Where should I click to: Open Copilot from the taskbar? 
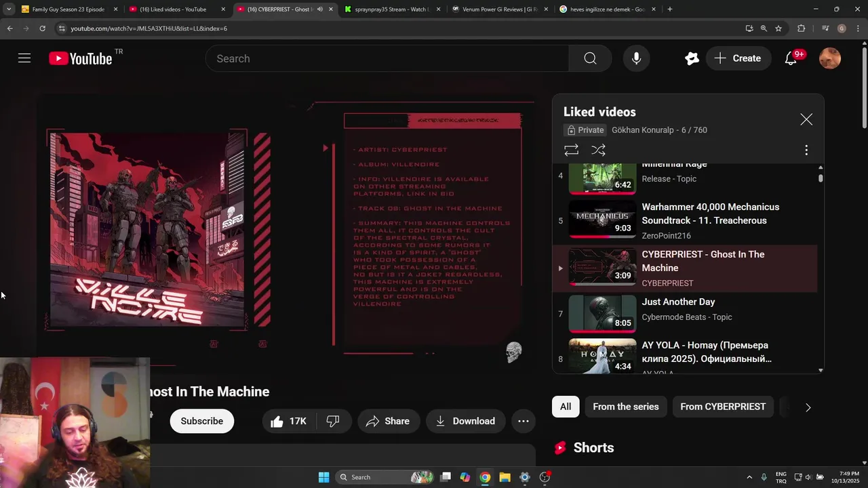[x=465, y=477]
